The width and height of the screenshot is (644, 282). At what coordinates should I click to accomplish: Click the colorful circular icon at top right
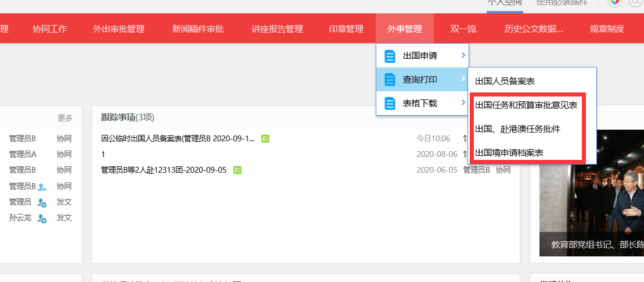point(615,2)
